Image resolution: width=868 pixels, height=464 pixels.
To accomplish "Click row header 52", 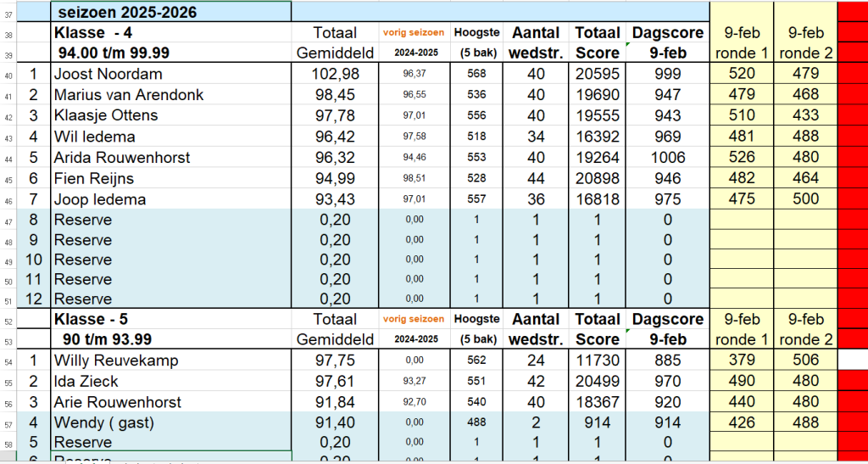I will [x=8, y=320].
